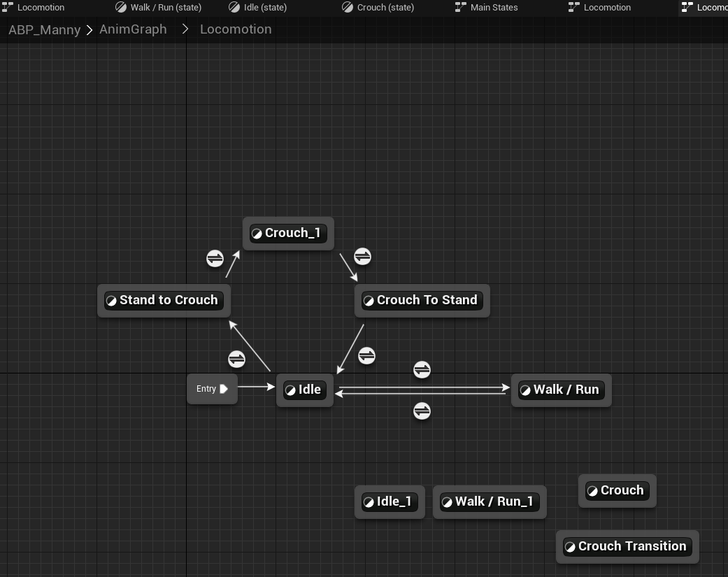Expand the chevron after AnimGraph in the breadcrumb
Viewport: 728px width, 577px height.
click(184, 29)
